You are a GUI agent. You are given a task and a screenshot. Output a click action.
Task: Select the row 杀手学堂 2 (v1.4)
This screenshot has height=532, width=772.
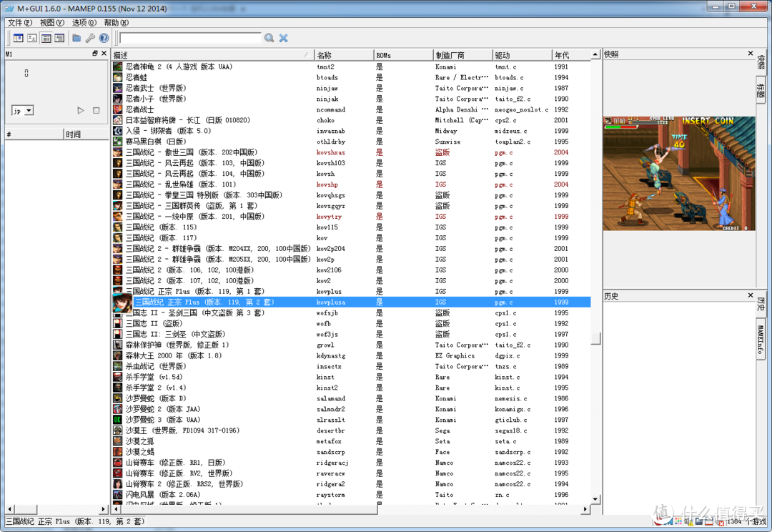pos(352,388)
